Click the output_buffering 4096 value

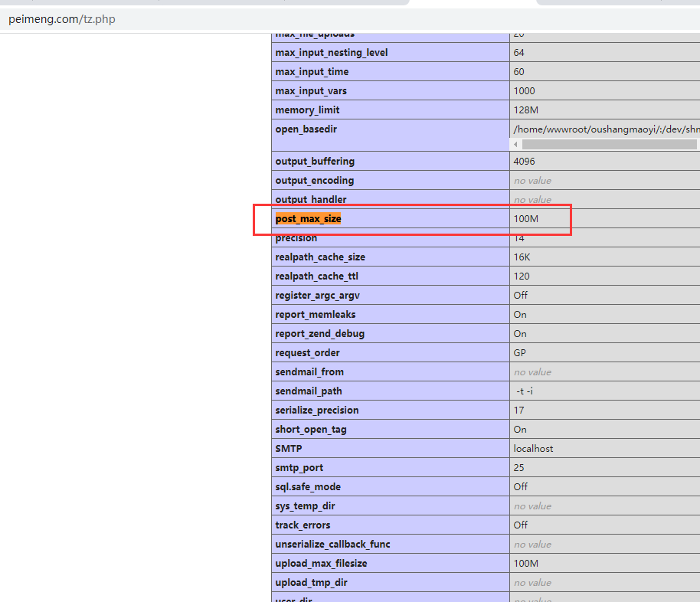pos(525,162)
